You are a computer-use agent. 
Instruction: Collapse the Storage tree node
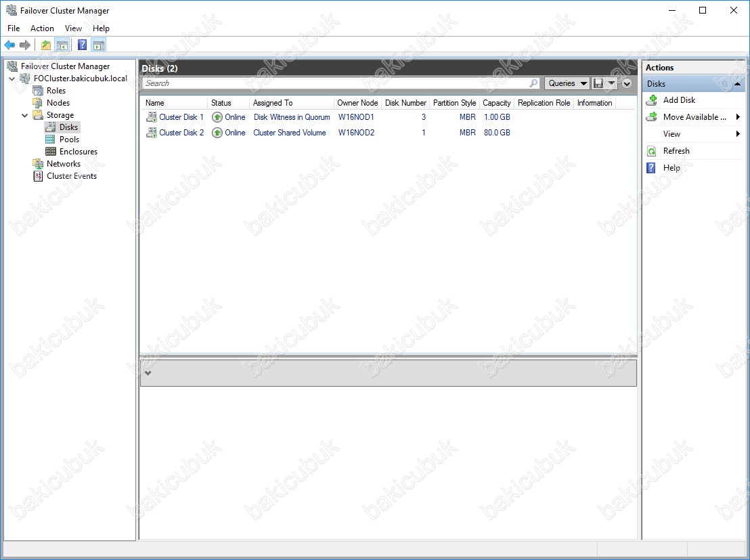pos(25,115)
